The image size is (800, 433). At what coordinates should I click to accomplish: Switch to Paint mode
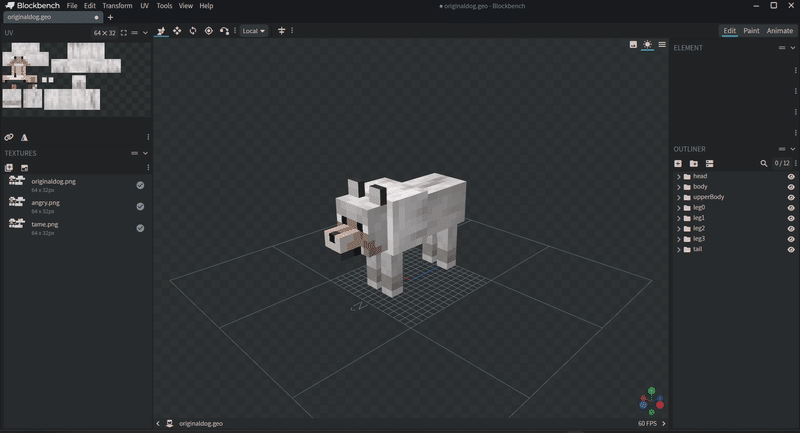(x=751, y=31)
